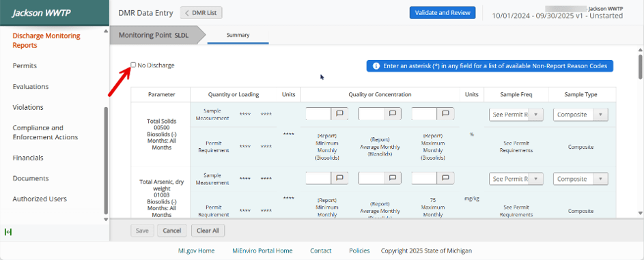Select the Monitoring Point SLDL step
644x260 pixels.
(157, 35)
